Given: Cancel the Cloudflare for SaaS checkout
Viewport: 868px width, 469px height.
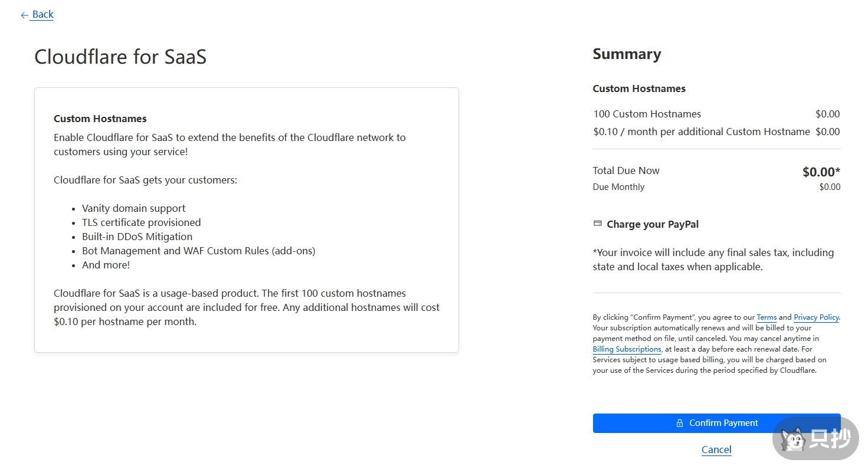Looking at the screenshot, I should click(716, 450).
